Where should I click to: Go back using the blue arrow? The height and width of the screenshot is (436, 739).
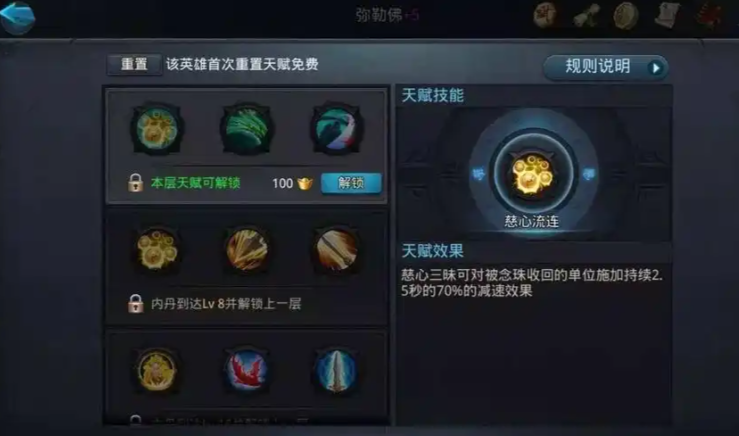pyautogui.click(x=18, y=17)
